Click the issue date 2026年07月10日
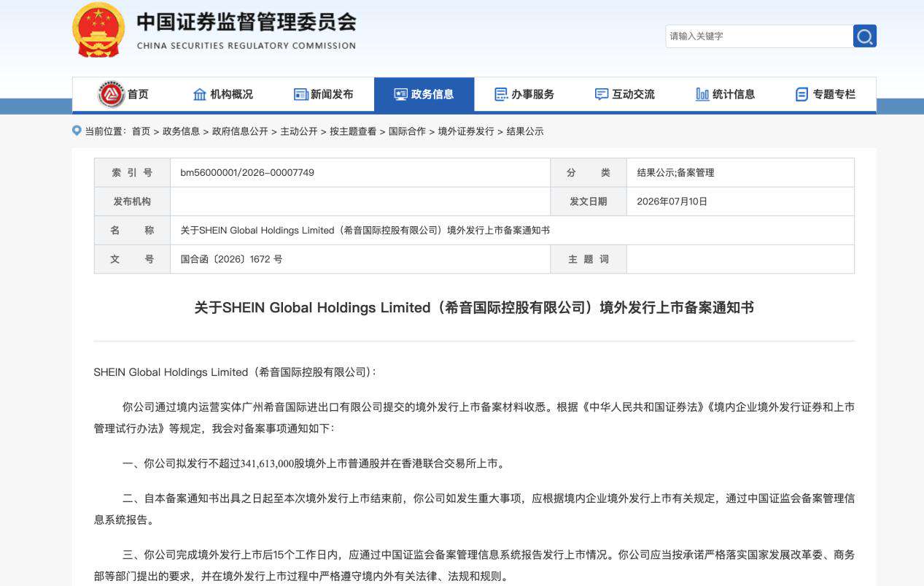This screenshot has width=924, height=586. tap(672, 201)
